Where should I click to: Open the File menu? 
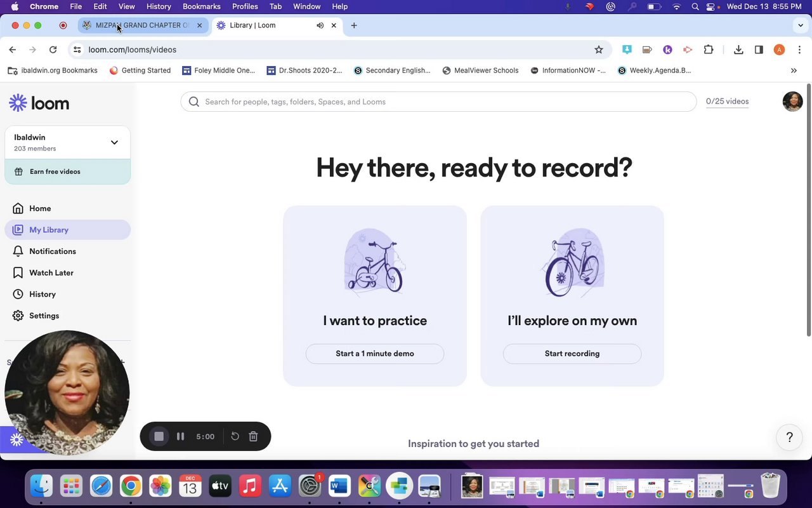[x=75, y=6]
